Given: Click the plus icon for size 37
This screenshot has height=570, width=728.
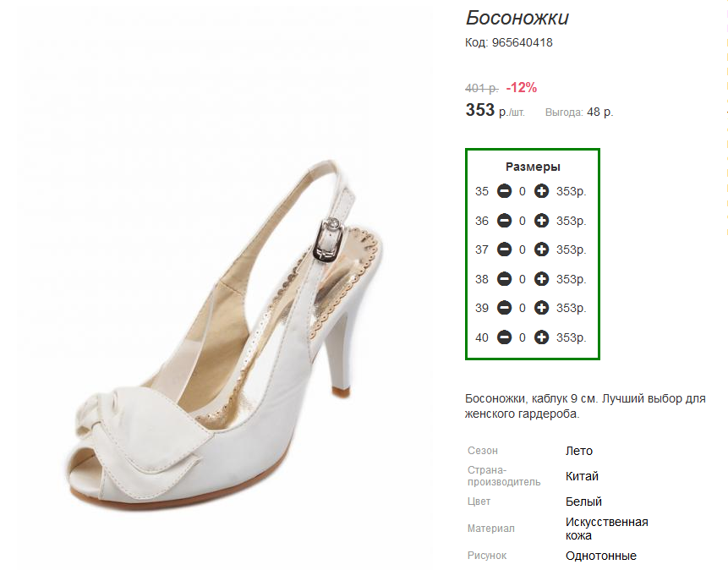Looking at the screenshot, I should click(x=541, y=249).
